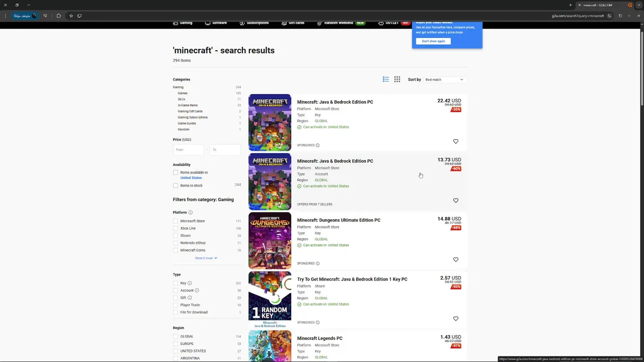This screenshot has width=644, height=362.
Task: Click Don't show again button in popup
Action: pos(433,41)
